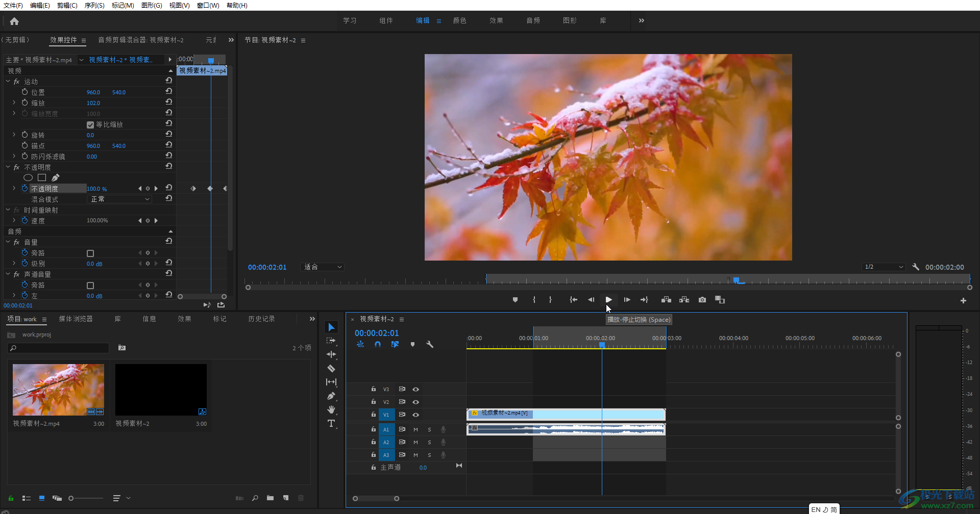Draw free opacity mask with pen
Image resolution: width=980 pixels, height=514 pixels.
56,177
